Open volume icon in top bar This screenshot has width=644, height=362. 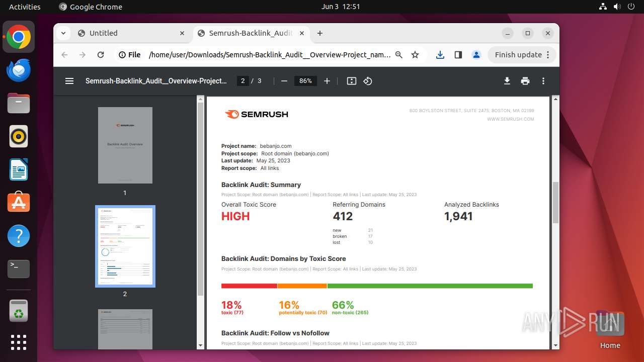(617, 7)
